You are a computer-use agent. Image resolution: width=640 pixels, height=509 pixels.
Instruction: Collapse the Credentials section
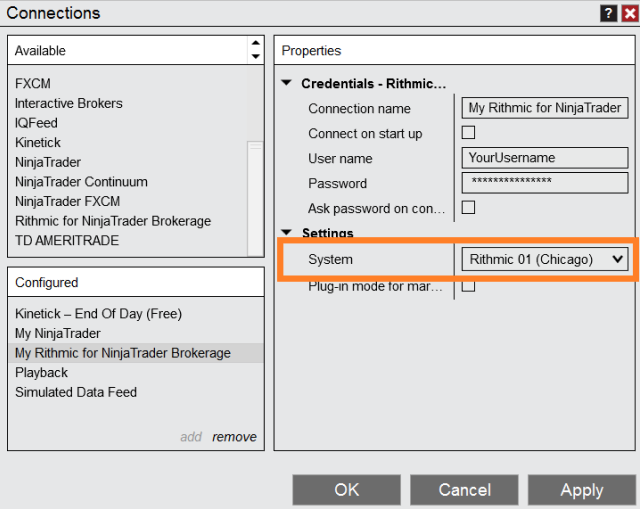click(287, 83)
